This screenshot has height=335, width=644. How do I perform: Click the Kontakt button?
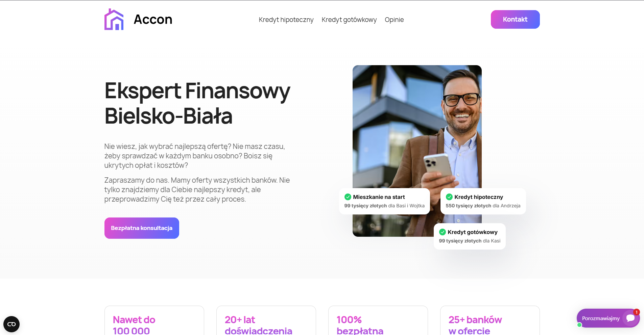point(515,19)
